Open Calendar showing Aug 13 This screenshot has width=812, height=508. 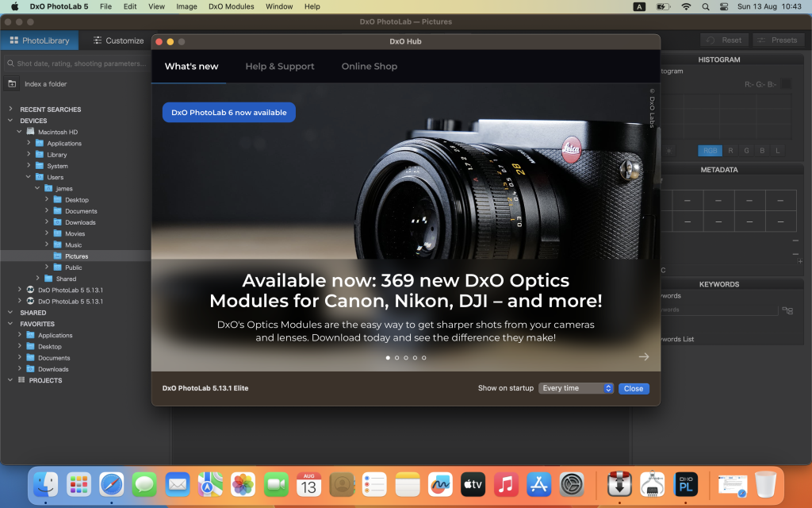click(308, 485)
